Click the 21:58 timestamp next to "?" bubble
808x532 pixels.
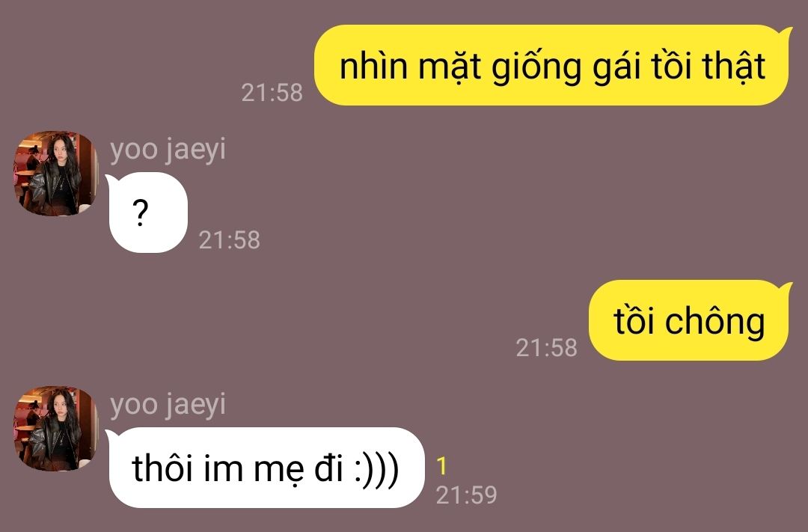point(230,240)
